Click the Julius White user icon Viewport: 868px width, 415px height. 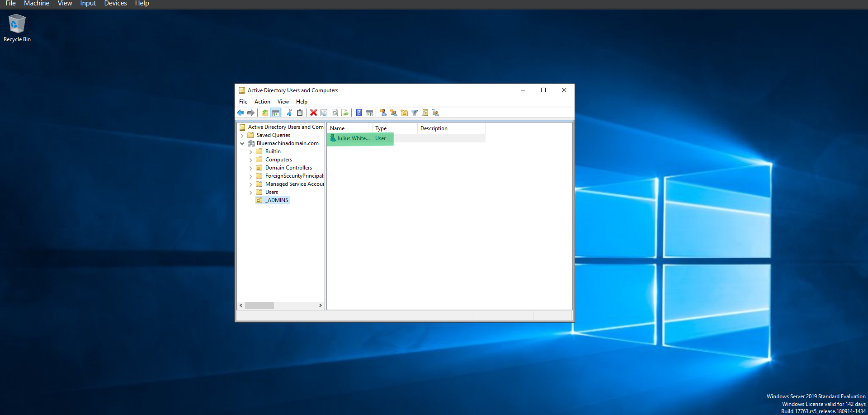click(333, 138)
